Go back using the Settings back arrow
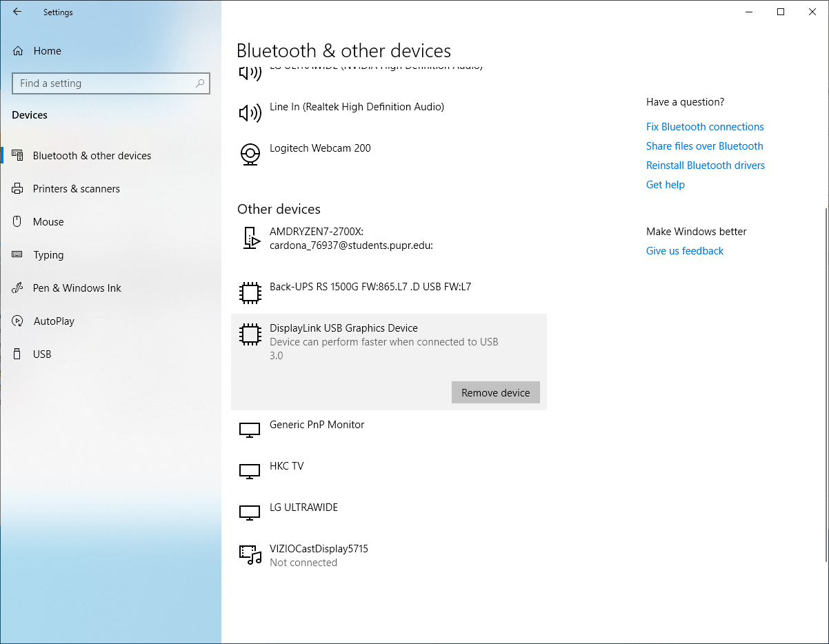Screen dimensions: 829x644 pyautogui.click(x=17, y=12)
